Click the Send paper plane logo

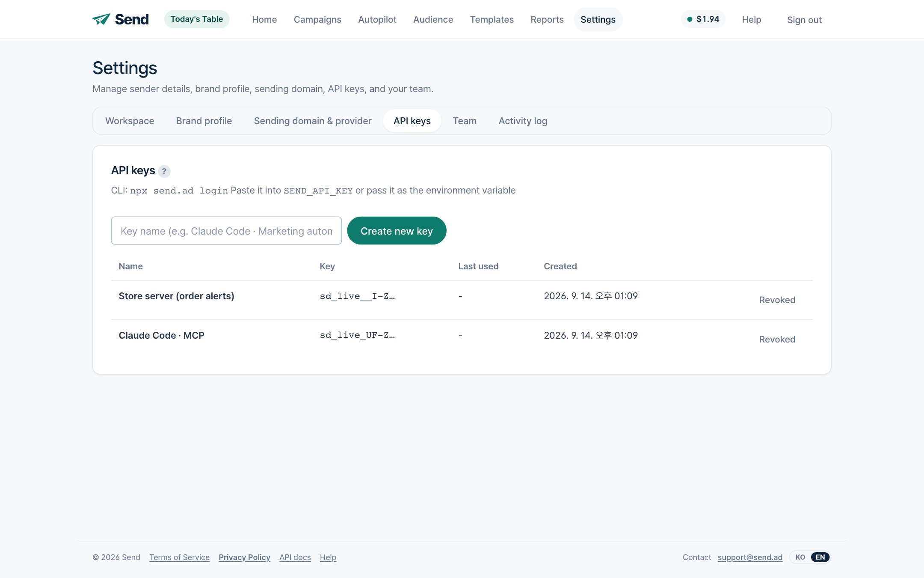(x=121, y=19)
